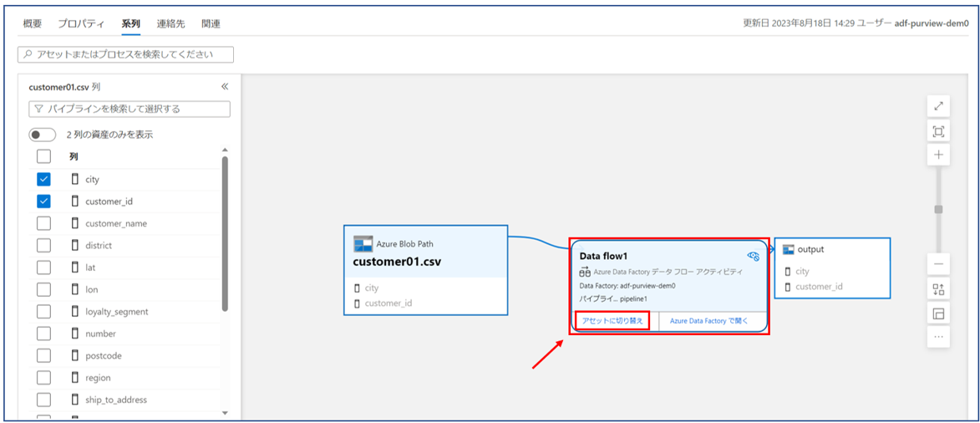
Task: Click customer_id in the customer01.csv node
Action: coord(388,303)
